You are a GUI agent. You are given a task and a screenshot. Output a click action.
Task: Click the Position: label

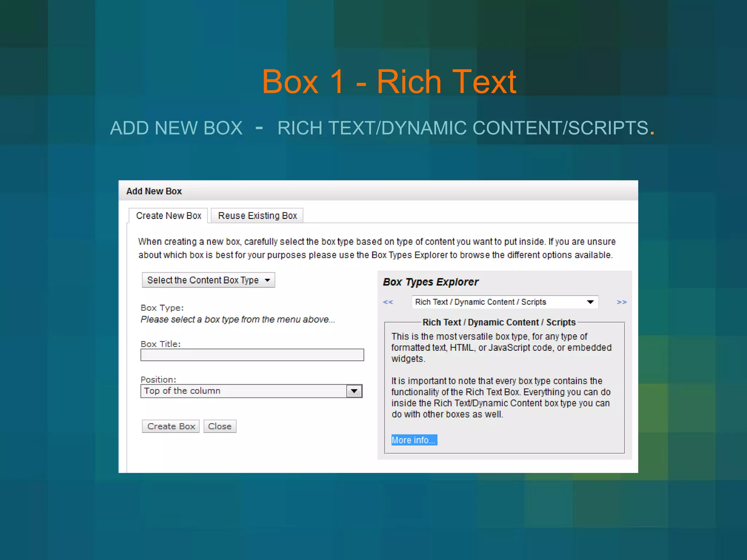click(158, 380)
